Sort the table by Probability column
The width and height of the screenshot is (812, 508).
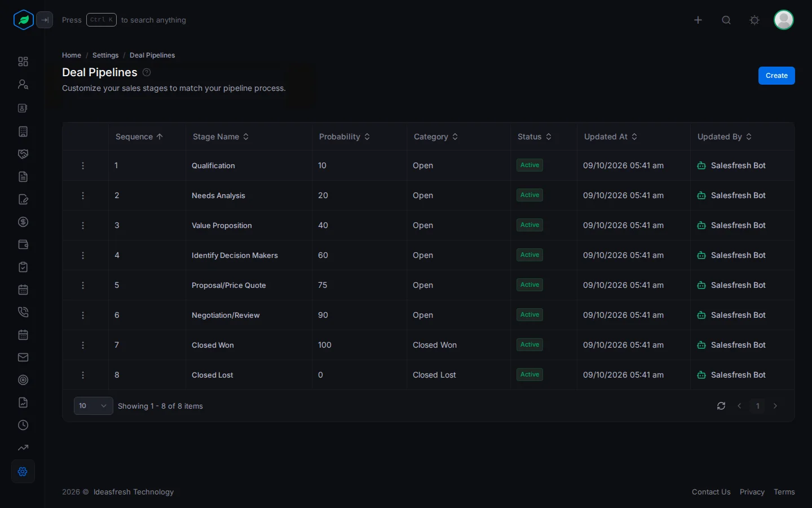point(345,137)
